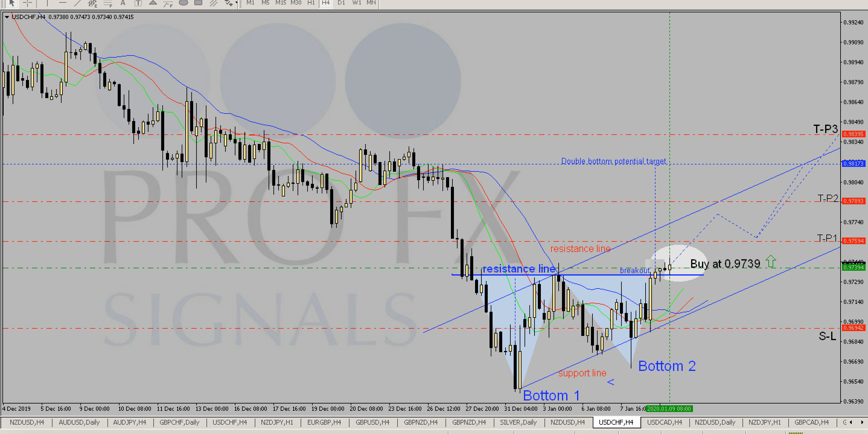
Task: Select the text 'A' tool
Action: (x=123, y=3)
